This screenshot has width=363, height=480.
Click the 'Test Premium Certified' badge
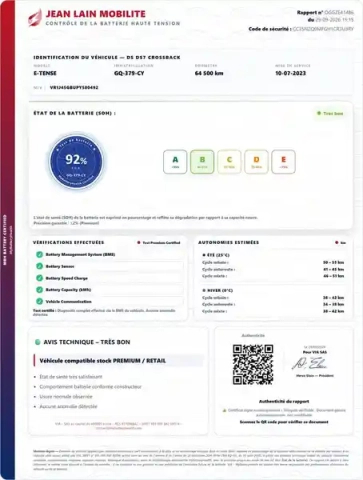pos(159,243)
